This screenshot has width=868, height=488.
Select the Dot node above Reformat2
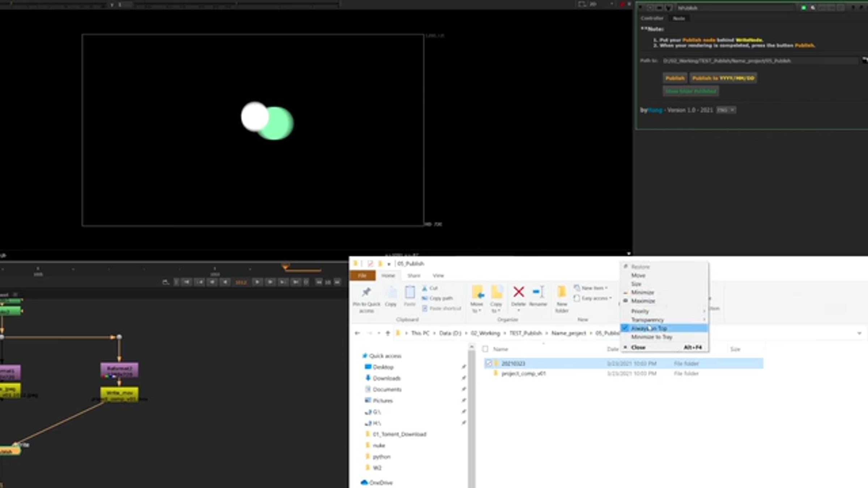tap(119, 337)
